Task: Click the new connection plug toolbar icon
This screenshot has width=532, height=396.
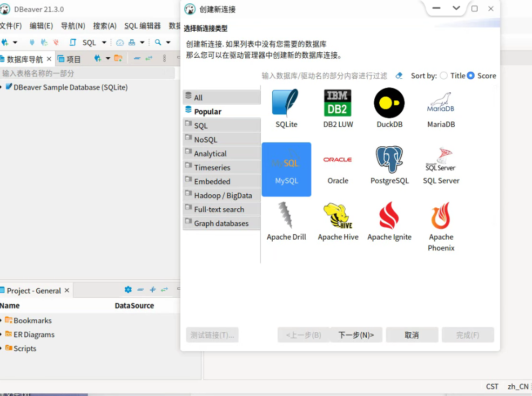Action: click(x=5, y=43)
